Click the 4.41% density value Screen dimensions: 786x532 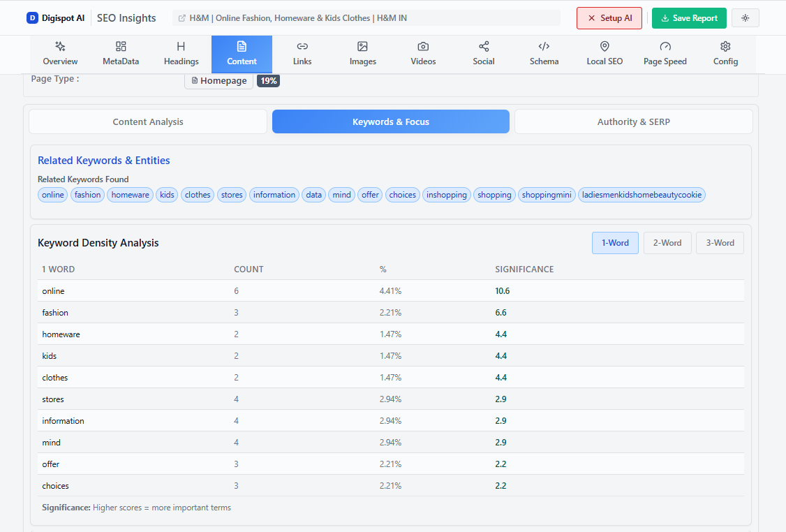tap(390, 291)
